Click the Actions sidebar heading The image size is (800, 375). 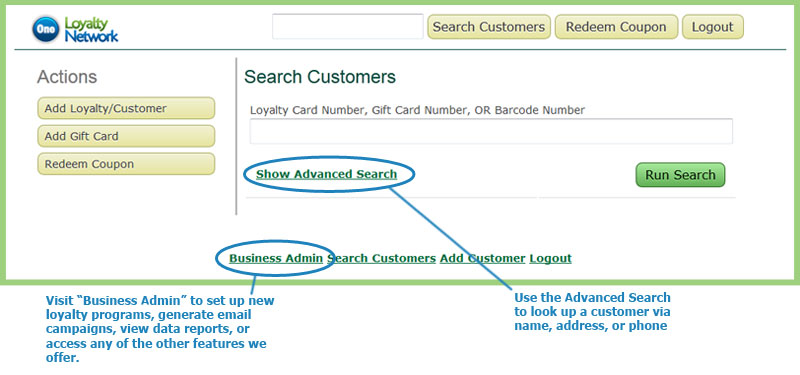(x=67, y=77)
